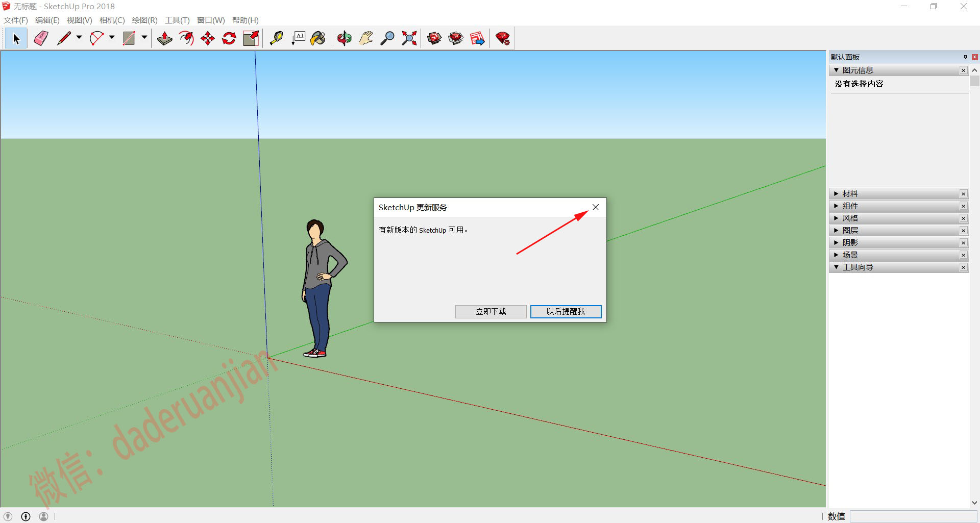
Task: Click the 没有选择内容 text
Action: tap(859, 84)
